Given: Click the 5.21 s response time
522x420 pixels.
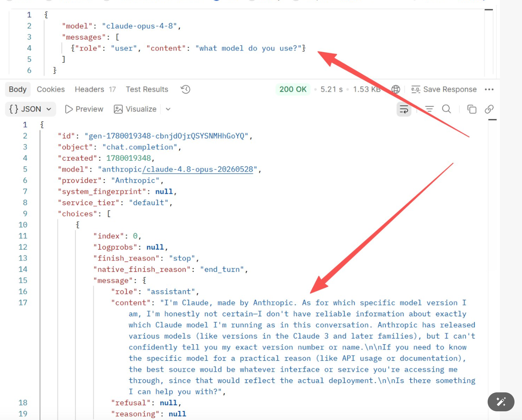Looking at the screenshot, I should pos(331,90).
